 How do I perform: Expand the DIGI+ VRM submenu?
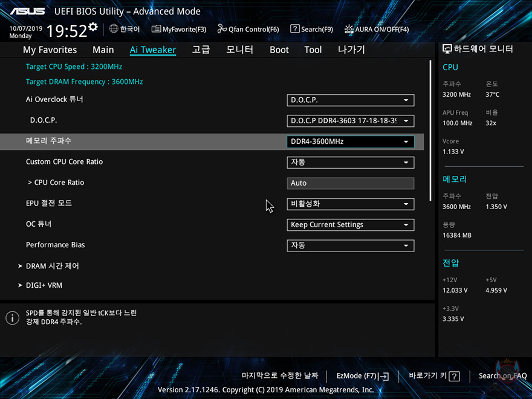pyautogui.click(x=40, y=285)
